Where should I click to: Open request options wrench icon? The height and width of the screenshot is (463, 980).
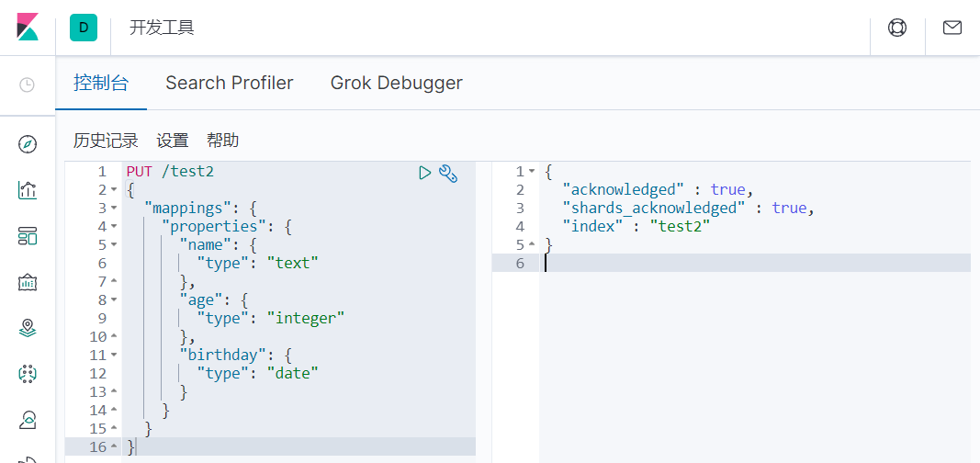coord(449,173)
